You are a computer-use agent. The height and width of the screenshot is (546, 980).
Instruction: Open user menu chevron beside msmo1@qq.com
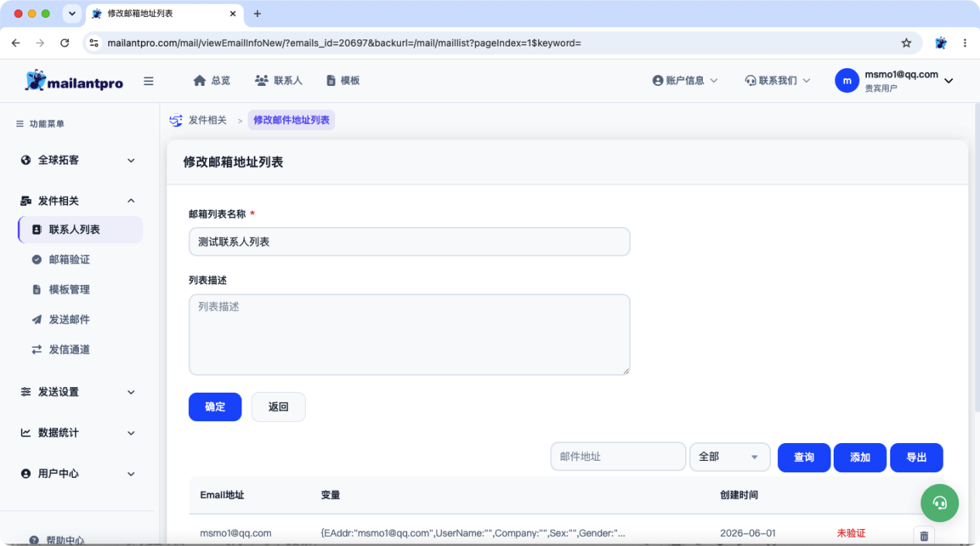(949, 81)
